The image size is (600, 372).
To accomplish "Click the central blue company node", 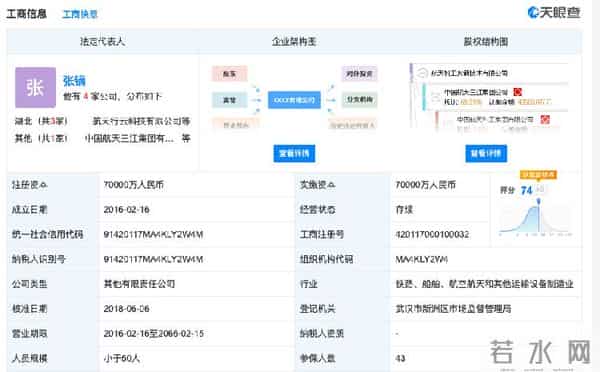I will [x=294, y=100].
